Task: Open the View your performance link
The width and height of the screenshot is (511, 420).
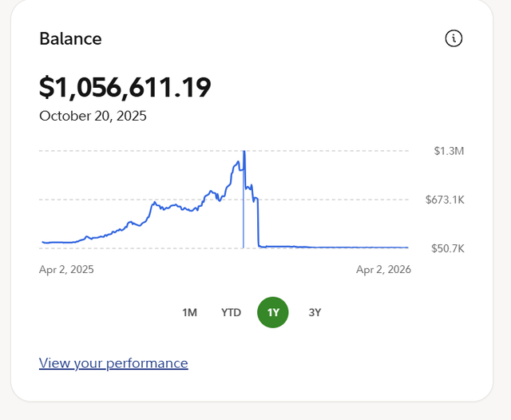Action: pyautogui.click(x=113, y=363)
